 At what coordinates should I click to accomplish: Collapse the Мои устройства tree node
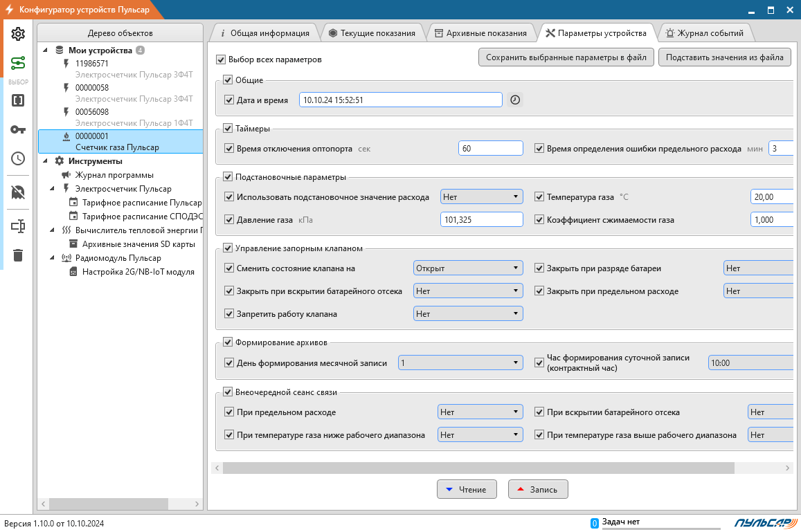(46, 50)
